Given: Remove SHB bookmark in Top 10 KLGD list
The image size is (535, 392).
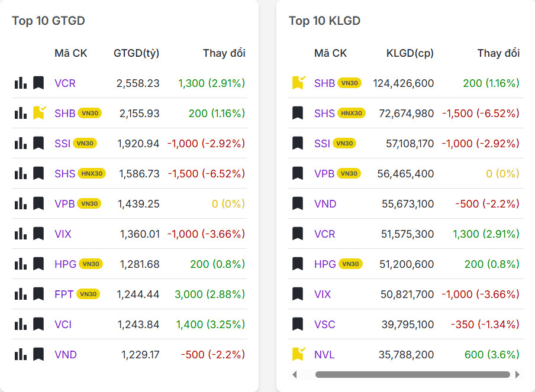Looking at the screenshot, I should pyautogui.click(x=298, y=83).
